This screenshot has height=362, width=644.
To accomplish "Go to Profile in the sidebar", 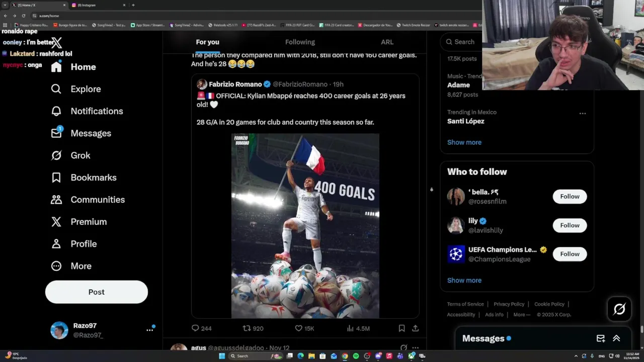I will click(x=73, y=244).
